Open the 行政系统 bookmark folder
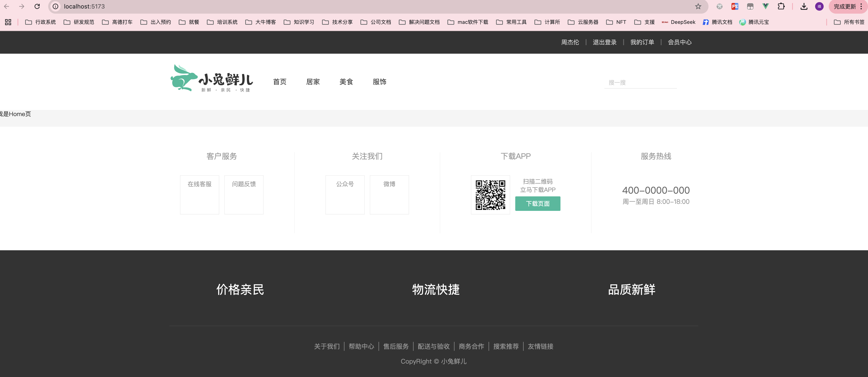 click(x=41, y=22)
